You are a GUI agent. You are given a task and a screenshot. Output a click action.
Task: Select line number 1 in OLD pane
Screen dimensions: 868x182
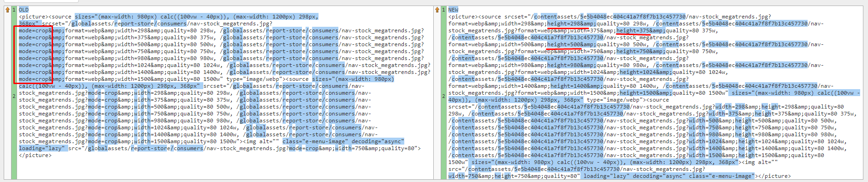[x=14, y=10]
